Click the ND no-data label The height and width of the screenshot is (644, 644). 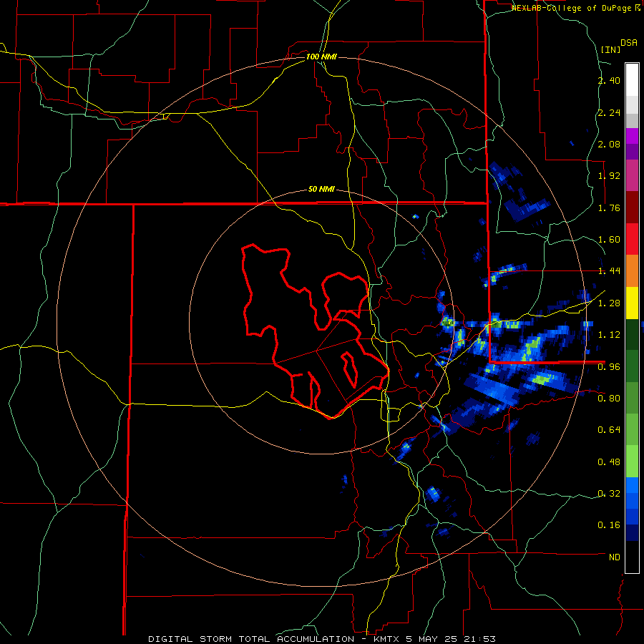click(x=615, y=557)
